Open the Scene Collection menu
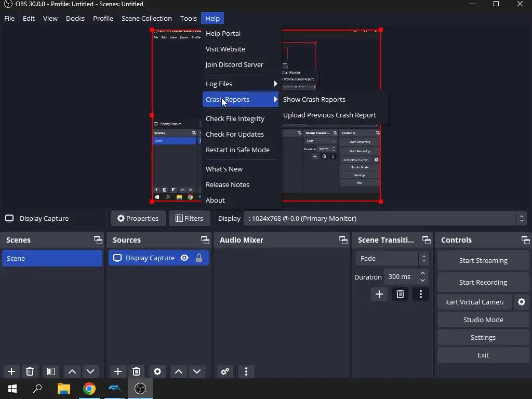The image size is (532, 399). coord(147,18)
